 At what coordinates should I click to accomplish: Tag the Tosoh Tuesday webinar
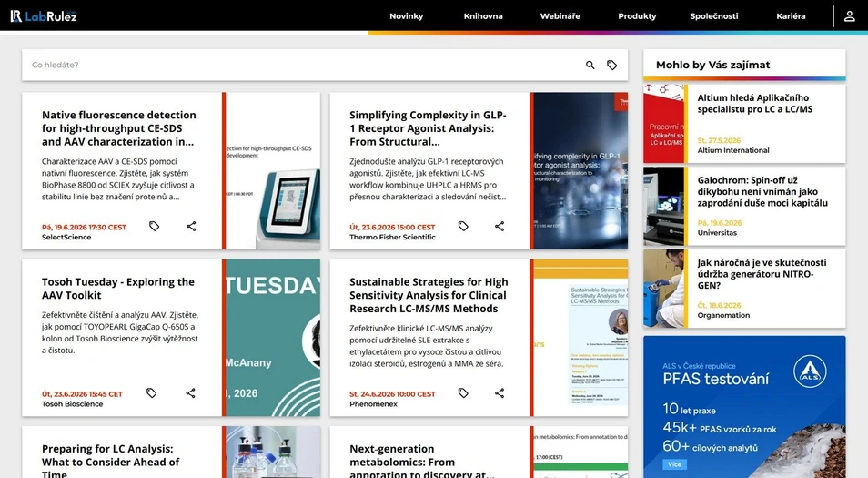(x=151, y=392)
